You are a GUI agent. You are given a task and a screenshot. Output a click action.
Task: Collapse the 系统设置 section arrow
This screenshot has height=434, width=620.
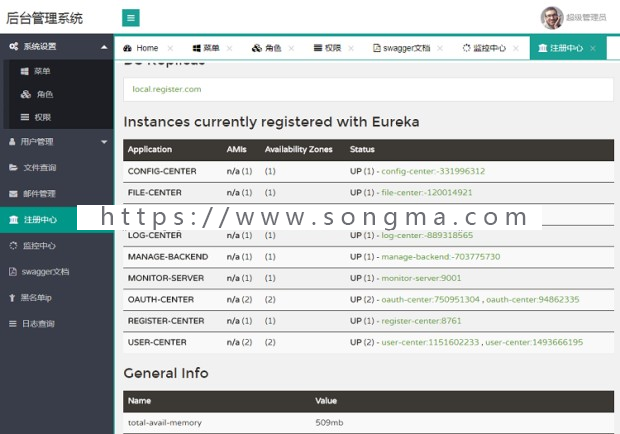[104, 47]
